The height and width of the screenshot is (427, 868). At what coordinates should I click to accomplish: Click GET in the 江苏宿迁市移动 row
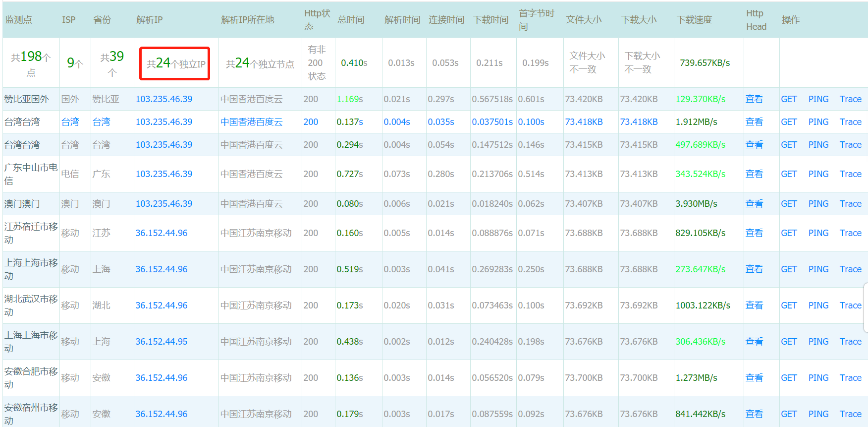pos(789,233)
